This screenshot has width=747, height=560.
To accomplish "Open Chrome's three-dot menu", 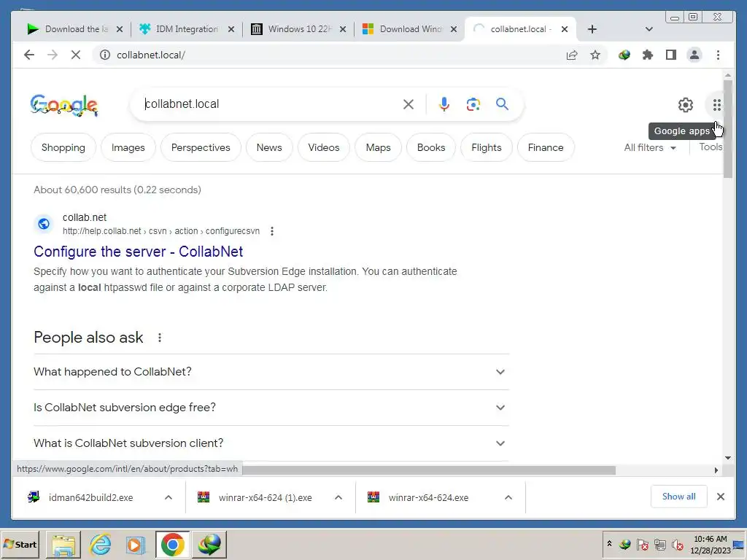I will 718,55.
